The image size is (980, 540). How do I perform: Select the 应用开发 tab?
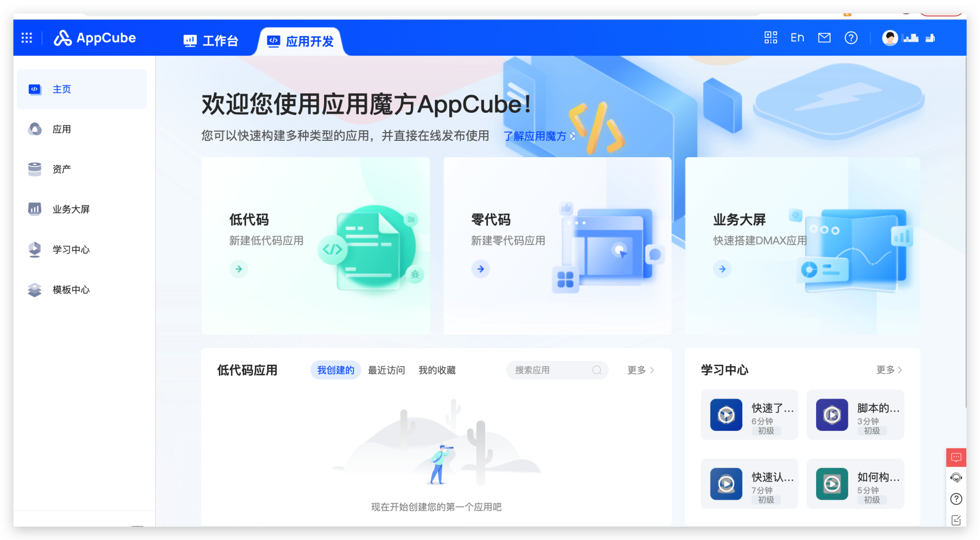301,41
